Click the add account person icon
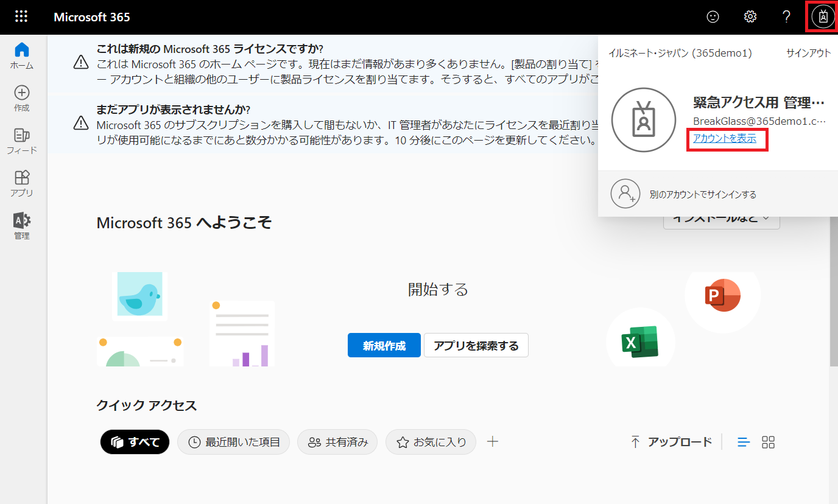Viewport: 838px width, 504px height. [625, 194]
